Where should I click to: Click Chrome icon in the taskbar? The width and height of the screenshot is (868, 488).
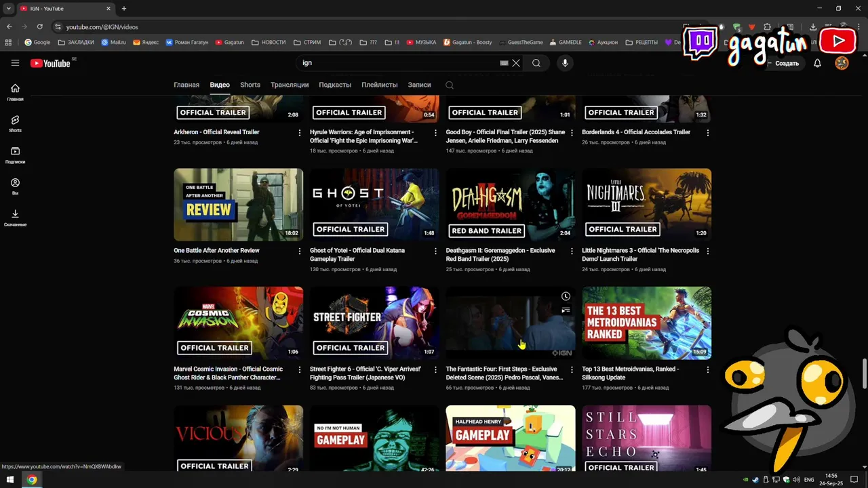31,479
